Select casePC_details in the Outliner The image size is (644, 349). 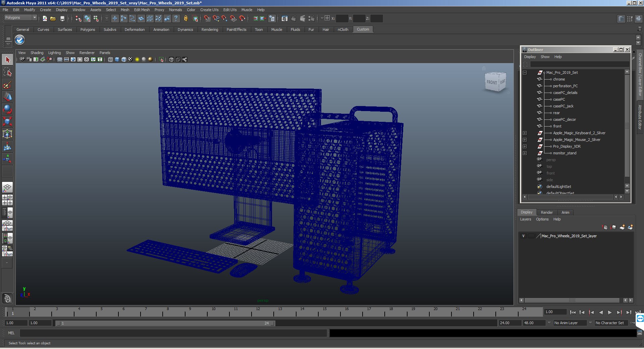tap(565, 93)
